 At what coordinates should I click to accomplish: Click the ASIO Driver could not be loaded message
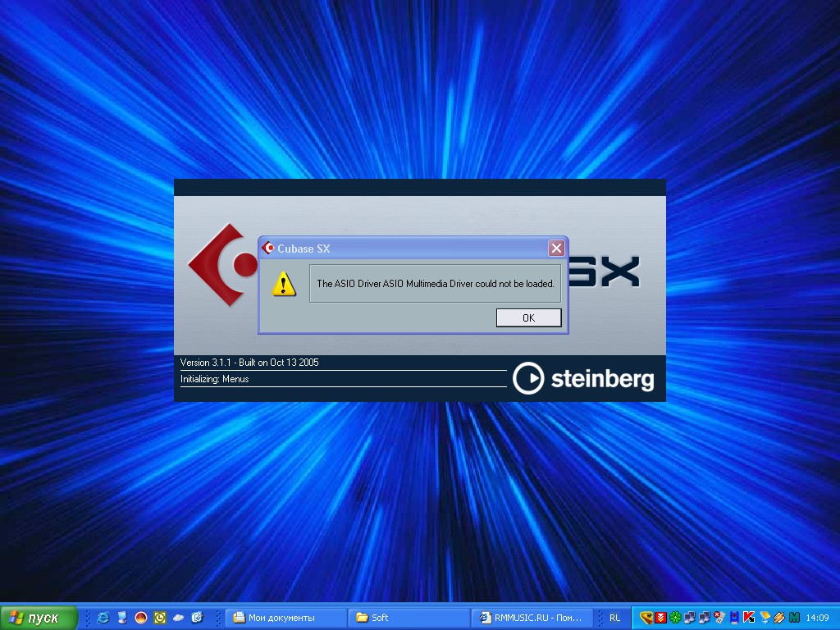click(x=435, y=283)
